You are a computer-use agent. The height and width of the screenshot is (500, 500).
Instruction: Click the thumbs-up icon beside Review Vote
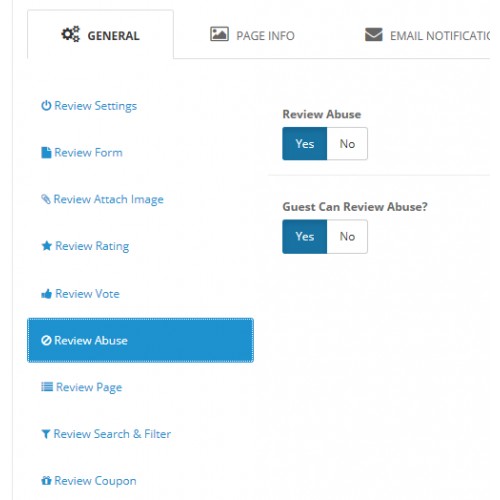tap(46, 294)
